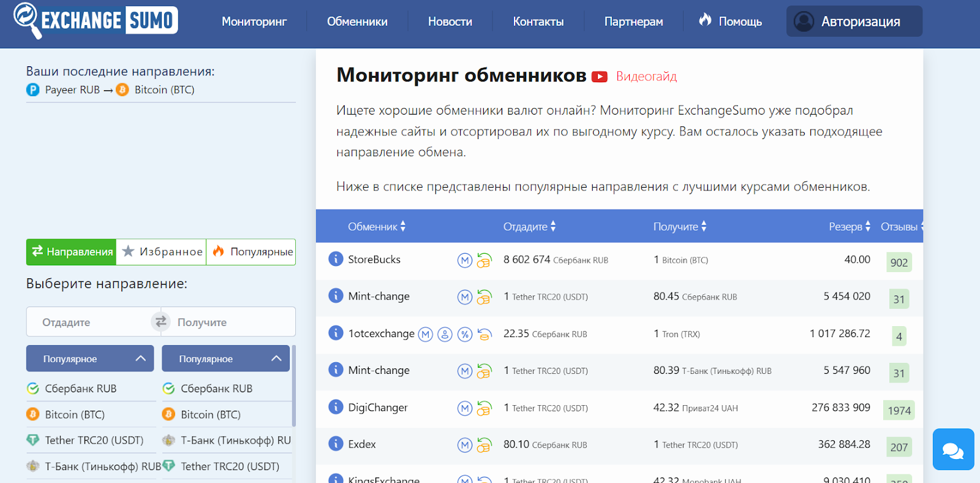Switch to the Направления tab
980x483 pixels.
click(71, 252)
